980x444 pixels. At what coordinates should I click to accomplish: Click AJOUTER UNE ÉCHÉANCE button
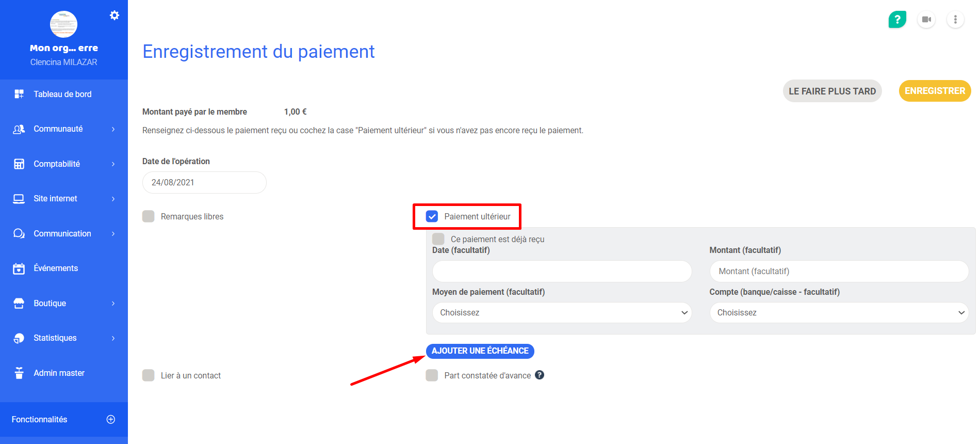click(x=480, y=351)
